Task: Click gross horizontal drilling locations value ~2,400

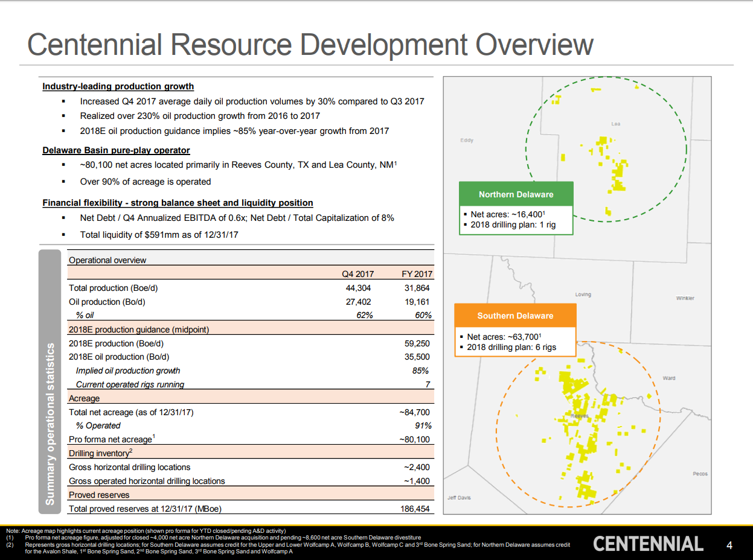Action: coord(417,467)
